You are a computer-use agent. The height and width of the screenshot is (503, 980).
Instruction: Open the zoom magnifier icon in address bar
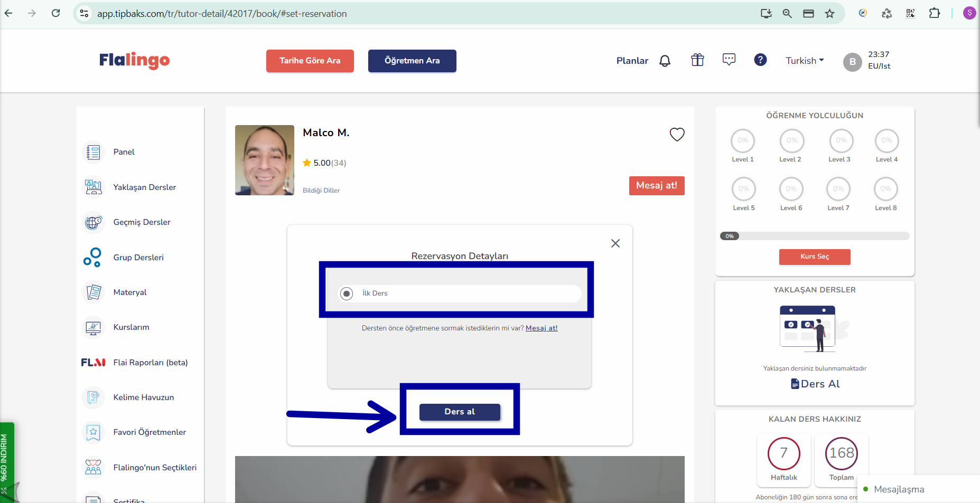point(787,14)
